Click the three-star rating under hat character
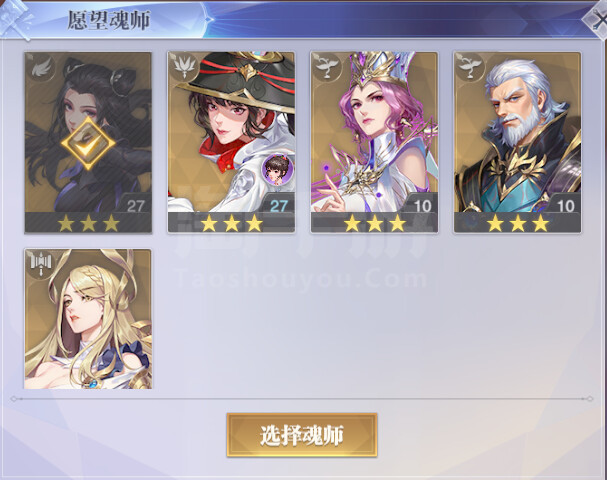Viewport: 607px width, 480px height. coord(231,223)
